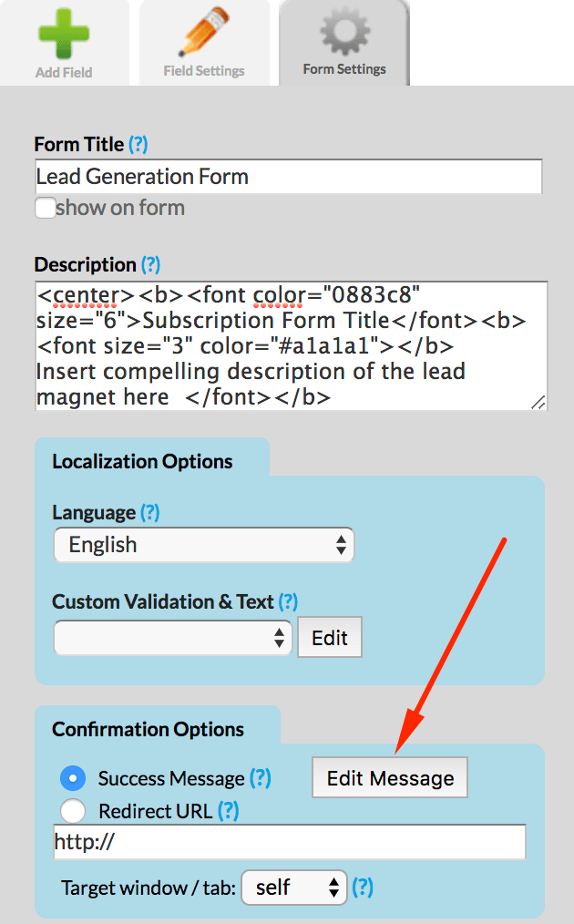Select the Success Message radio button

point(73,778)
